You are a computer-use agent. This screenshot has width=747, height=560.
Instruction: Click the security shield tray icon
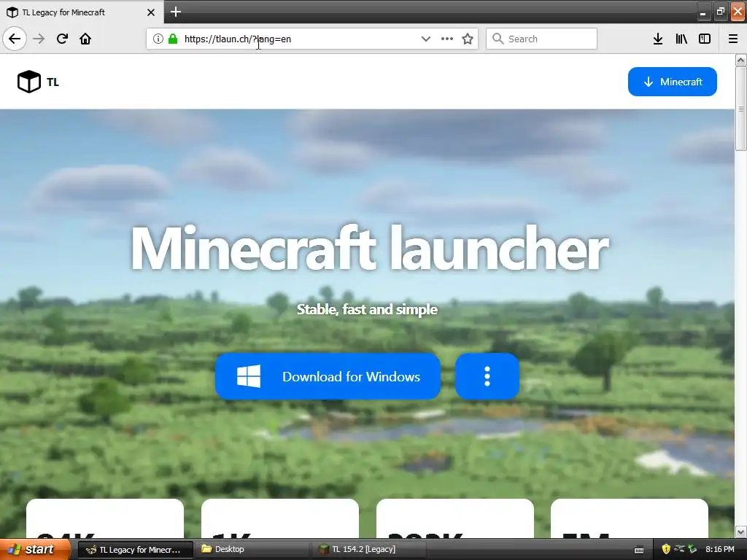click(666, 550)
